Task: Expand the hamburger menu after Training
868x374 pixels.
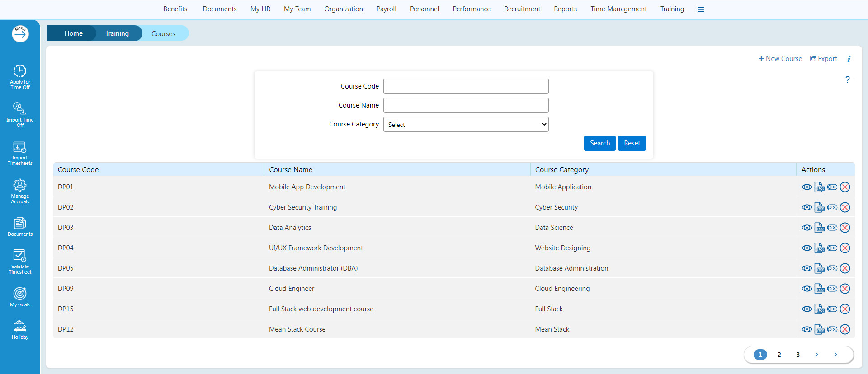Action: pyautogui.click(x=701, y=9)
